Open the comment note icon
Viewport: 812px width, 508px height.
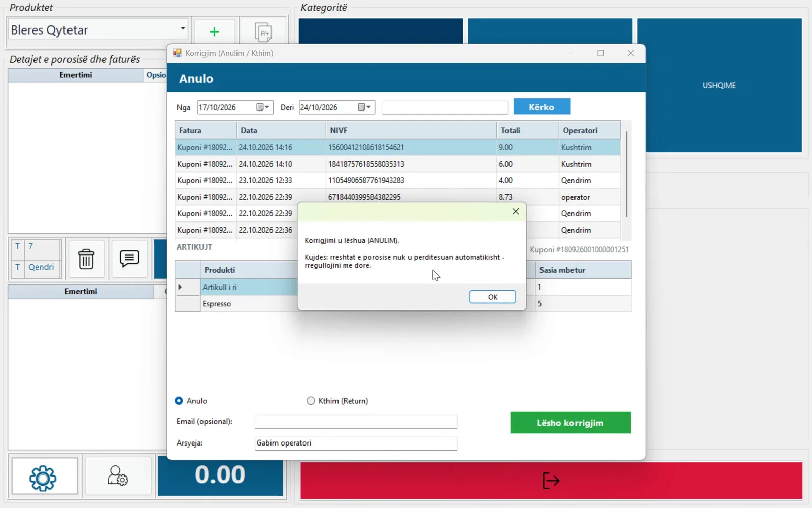[x=129, y=259]
